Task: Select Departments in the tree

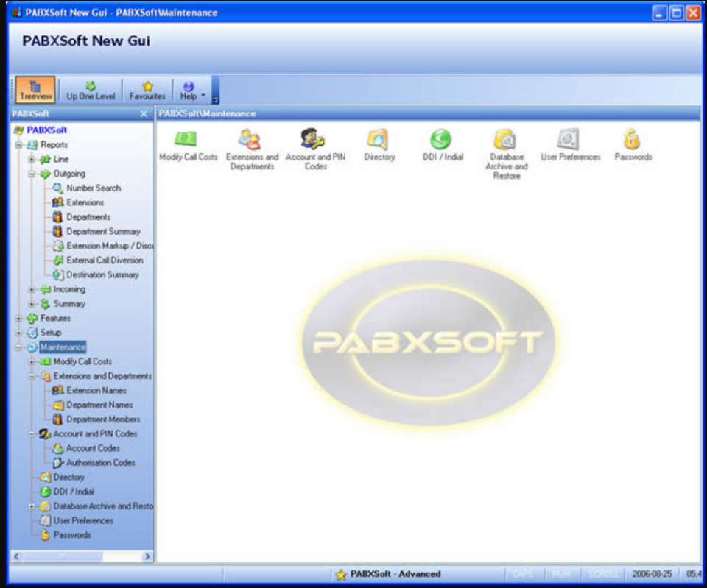Action: (x=88, y=216)
